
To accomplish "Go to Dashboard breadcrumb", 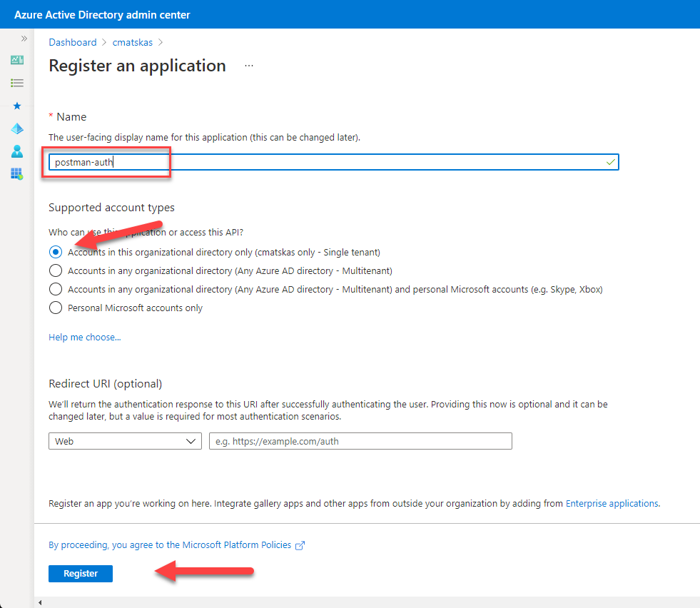I will [x=72, y=42].
